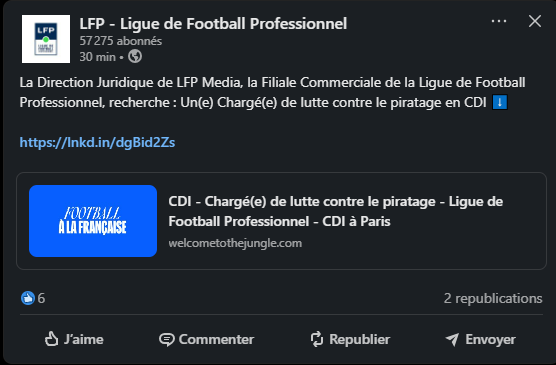Viewport: 556px width, 365px height.
Task: View the 6 reactions count
Action: 41,298
